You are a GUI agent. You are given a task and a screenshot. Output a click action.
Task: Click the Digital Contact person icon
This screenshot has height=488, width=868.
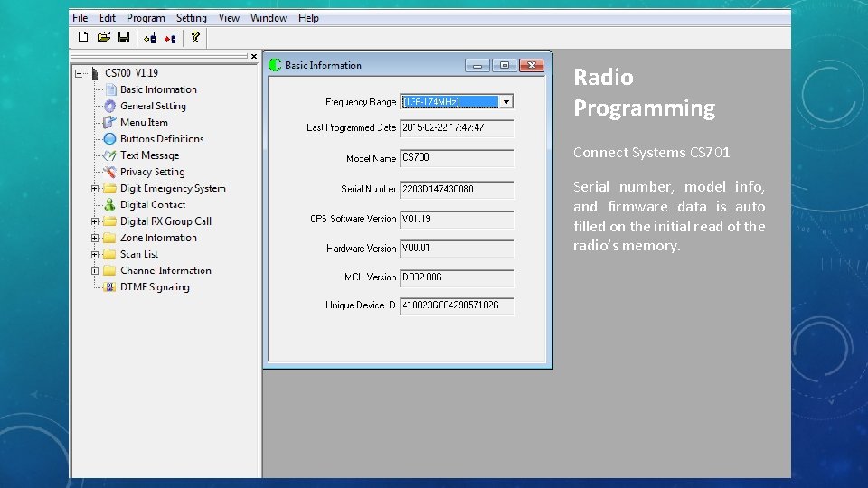pyautogui.click(x=109, y=205)
